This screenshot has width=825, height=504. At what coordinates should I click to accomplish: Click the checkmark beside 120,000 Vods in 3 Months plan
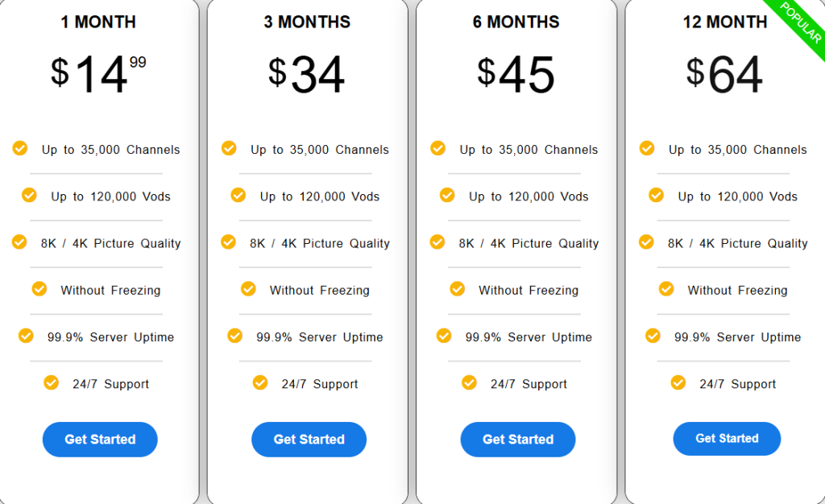click(x=238, y=196)
